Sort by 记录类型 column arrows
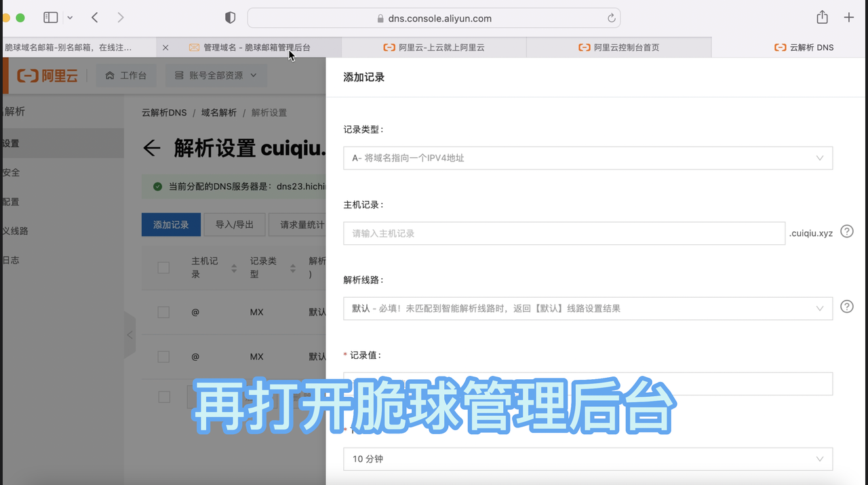 coord(293,268)
